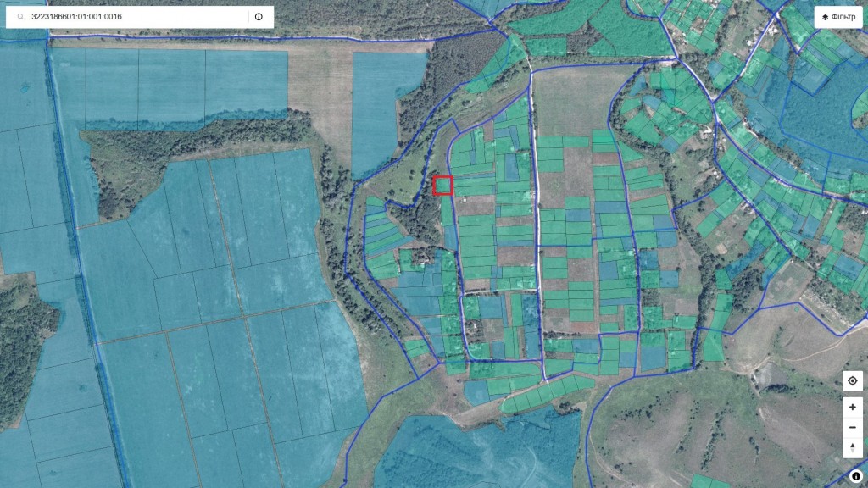Open the Фільтр layers panel
The height and width of the screenshot is (488, 868).
837,17
